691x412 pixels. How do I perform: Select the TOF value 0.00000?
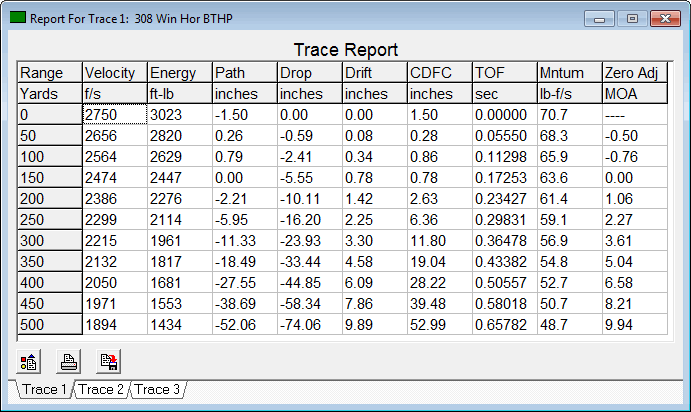505,115
